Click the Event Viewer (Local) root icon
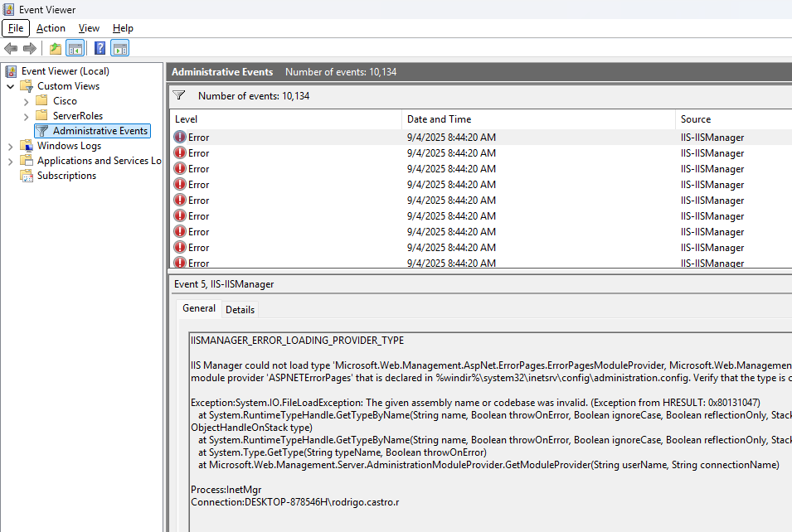Viewport: 792px width, 532px height. pyautogui.click(x=11, y=71)
